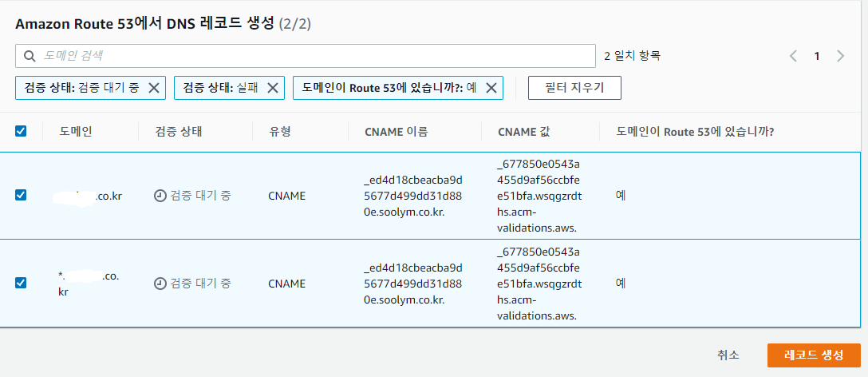Sort by the 도메인 column header
The width and height of the screenshot is (868, 377).
[x=76, y=132]
